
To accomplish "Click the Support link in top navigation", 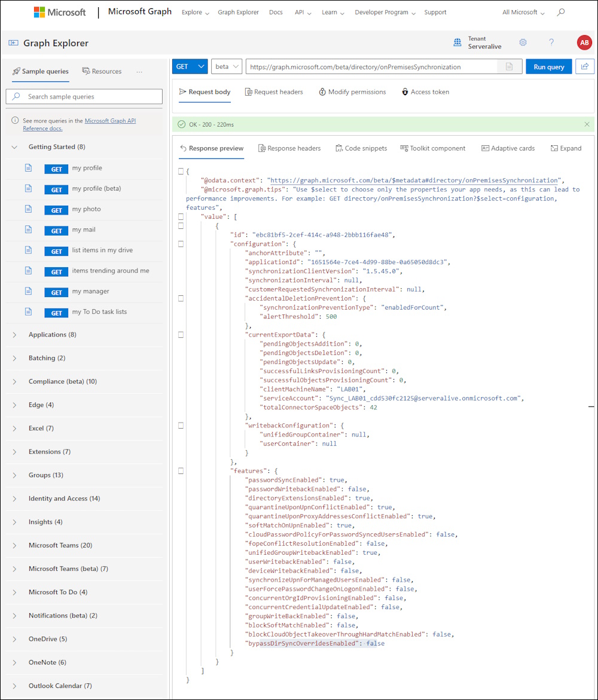I will (435, 13).
